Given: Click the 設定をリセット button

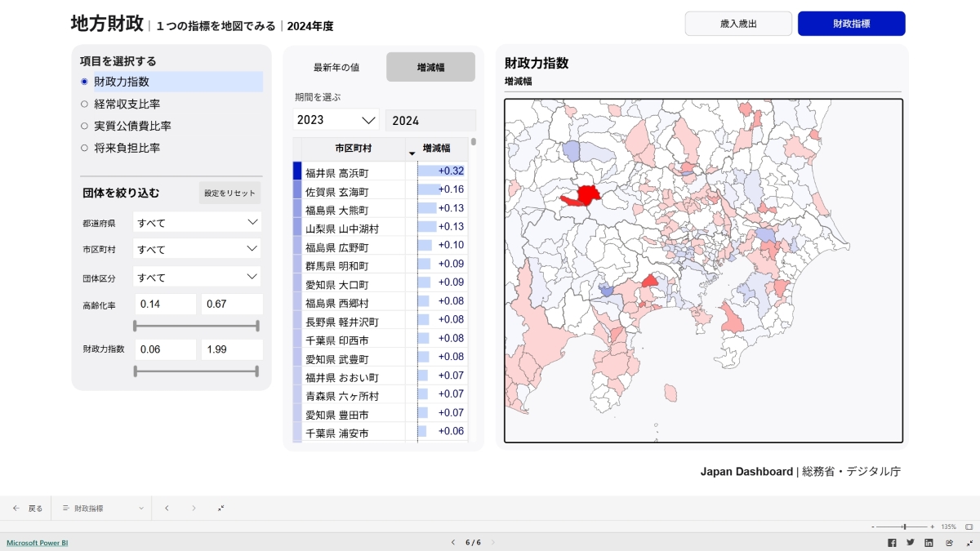Looking at the screenshot, I should pyautogui.click(x=230, y=193).
